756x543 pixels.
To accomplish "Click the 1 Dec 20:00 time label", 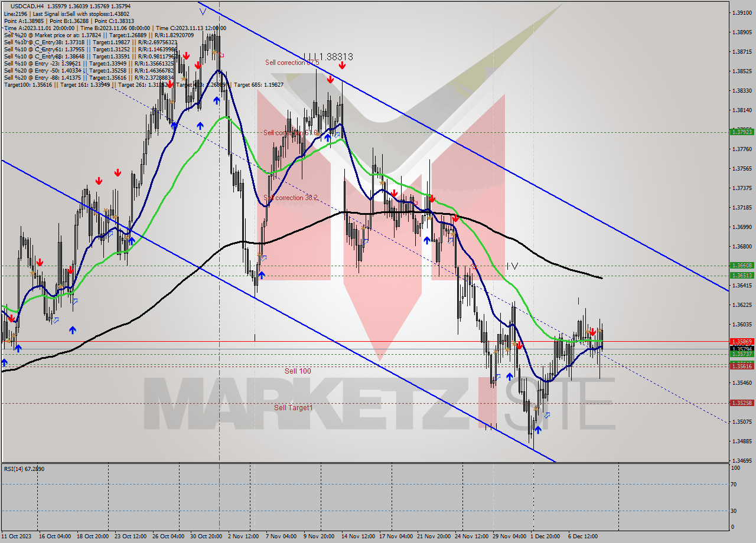I will pos(545,537).
